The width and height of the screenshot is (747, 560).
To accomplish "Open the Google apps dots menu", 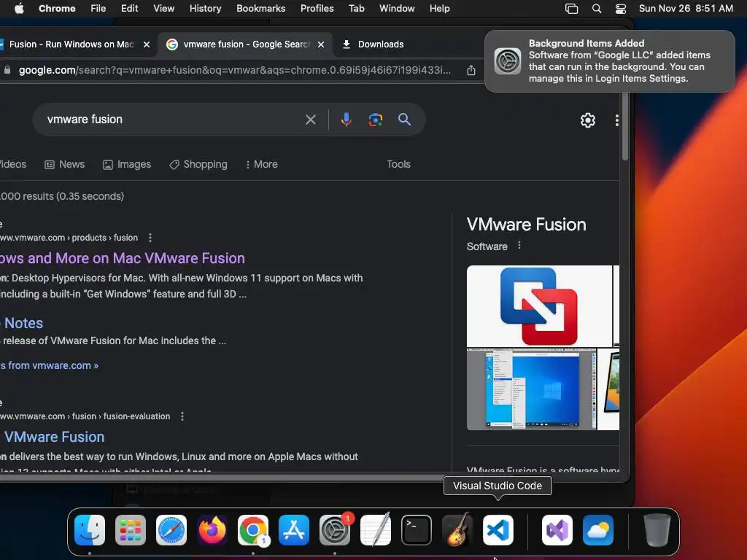I will click(x=617, y=120).
